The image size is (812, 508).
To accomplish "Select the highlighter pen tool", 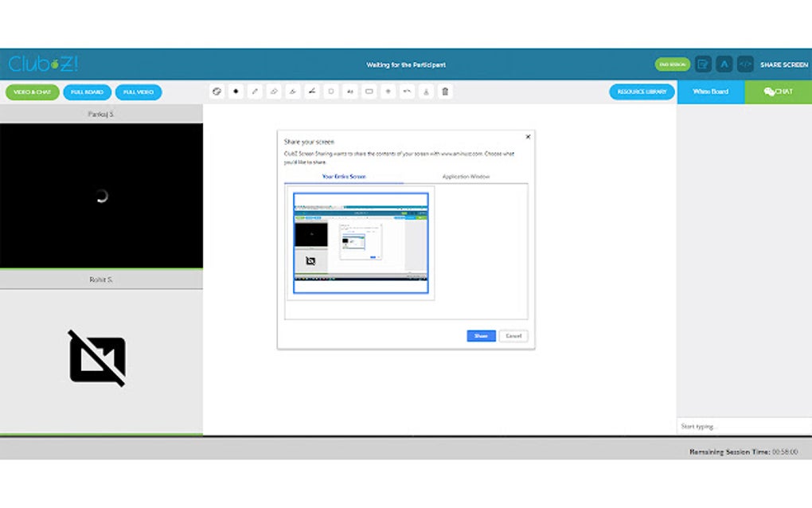I will click(293, 91).
